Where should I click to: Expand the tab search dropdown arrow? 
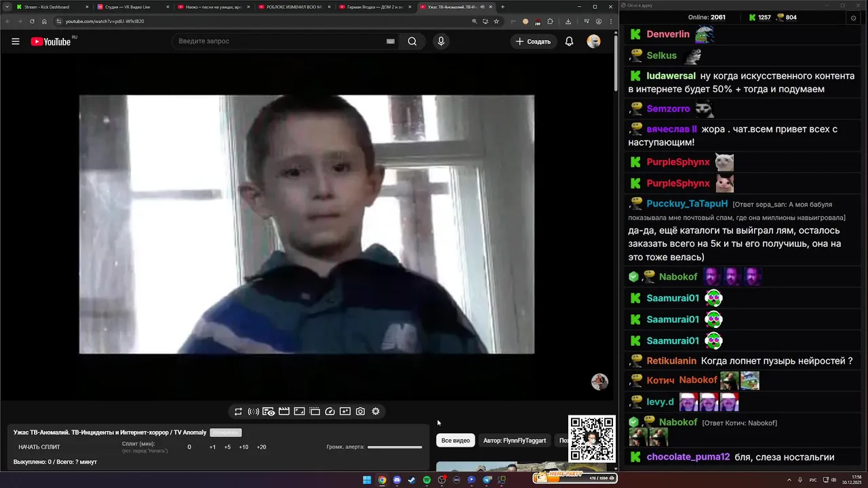[7, 7]
